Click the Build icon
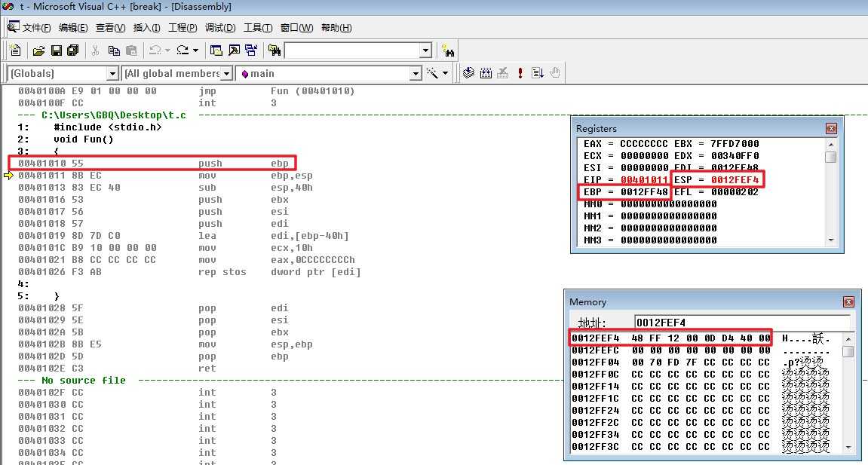The height and width of the screenshot is (465, 868). [486, 73]
